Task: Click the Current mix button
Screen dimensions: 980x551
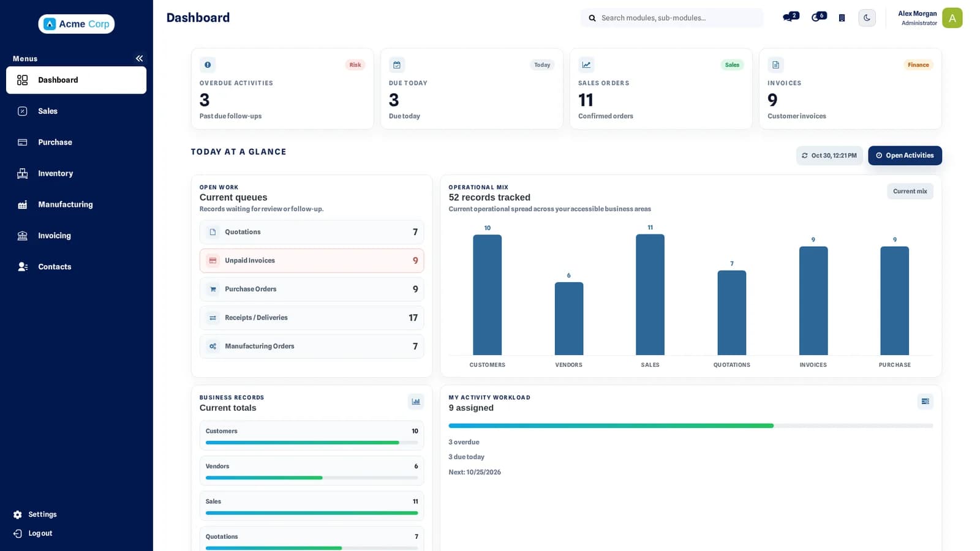Action: [x=910, y=191]
